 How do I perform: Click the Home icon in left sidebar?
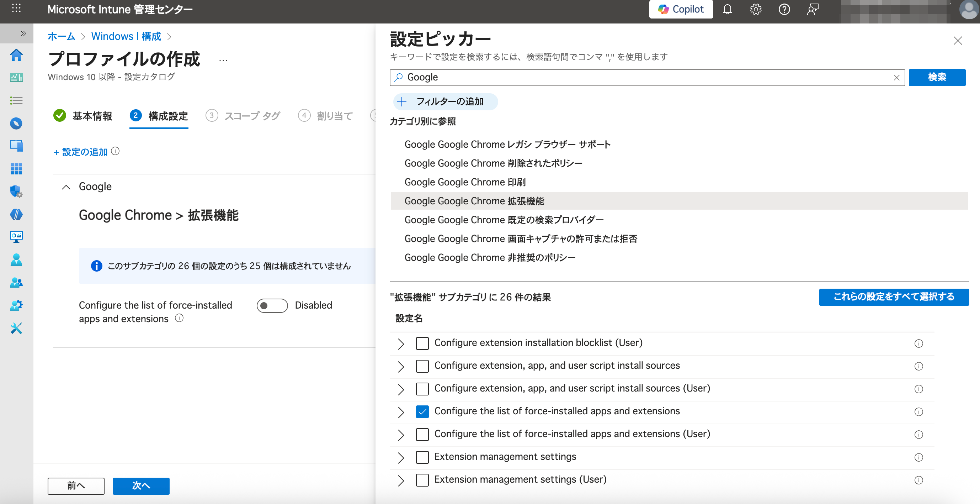[x=16, y=55]
